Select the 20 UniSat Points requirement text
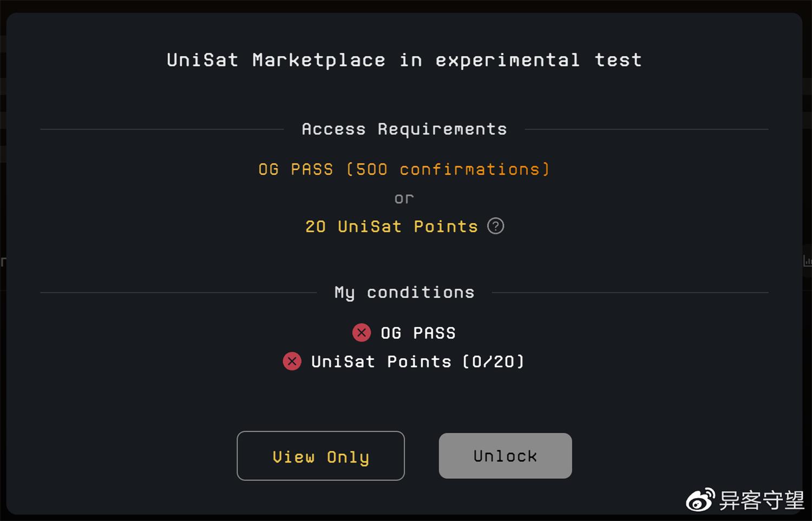Viewport: 812px width, 521px height. [391, 226]
